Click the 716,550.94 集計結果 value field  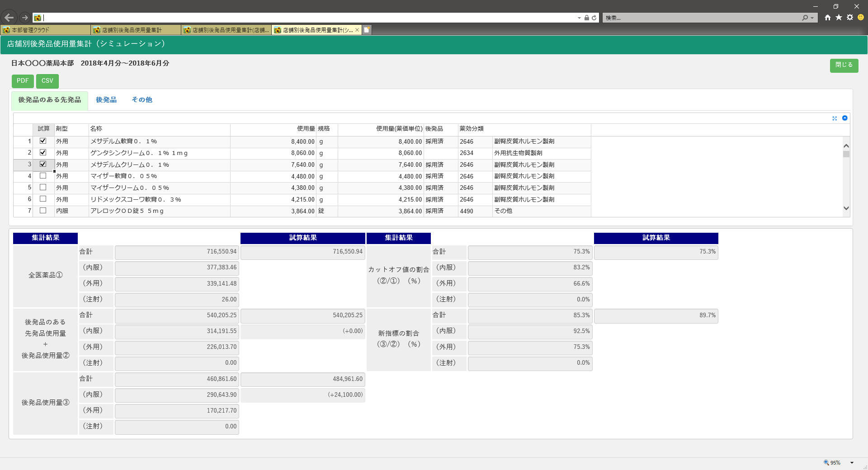pyautogui.click(x=177, y=252)
